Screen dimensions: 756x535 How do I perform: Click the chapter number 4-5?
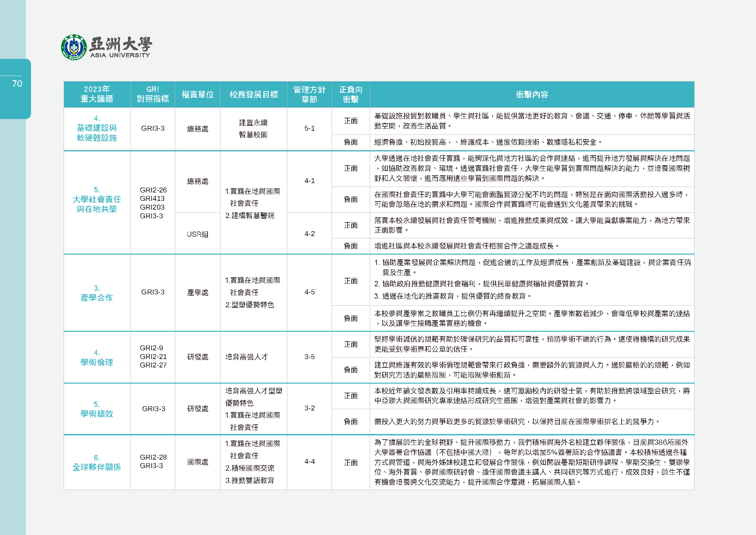click(x=310, y=292)
